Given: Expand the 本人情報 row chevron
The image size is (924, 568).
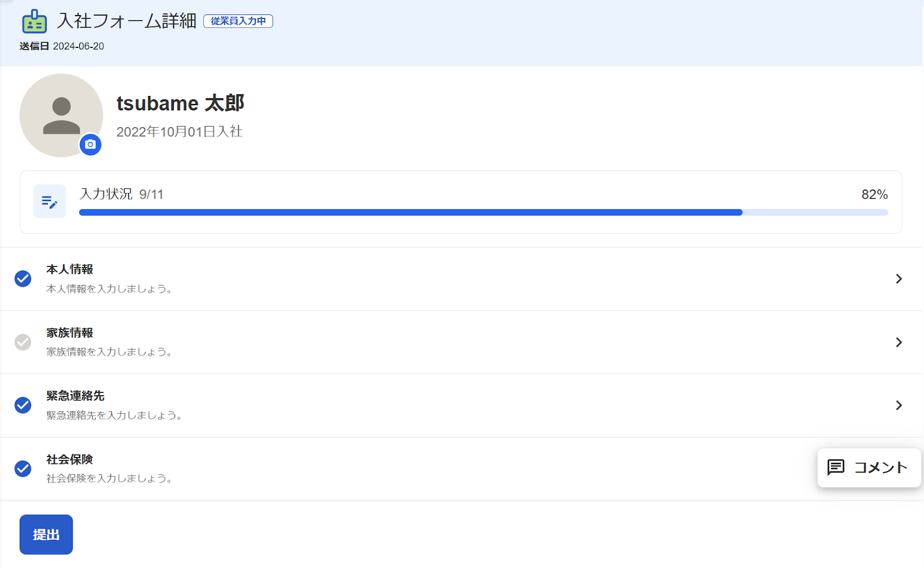Looking at the screenshot, I should (899, 279).
